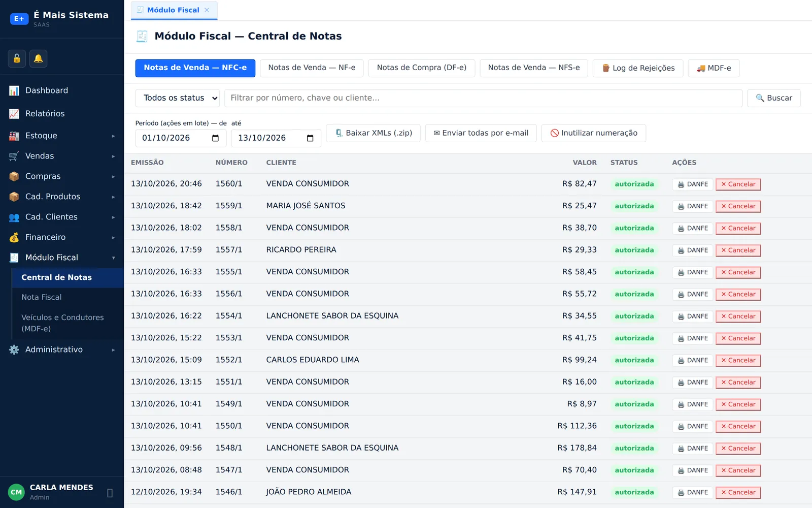
Task: Print DANFE for note 1560/1
Action: point(693,184)
